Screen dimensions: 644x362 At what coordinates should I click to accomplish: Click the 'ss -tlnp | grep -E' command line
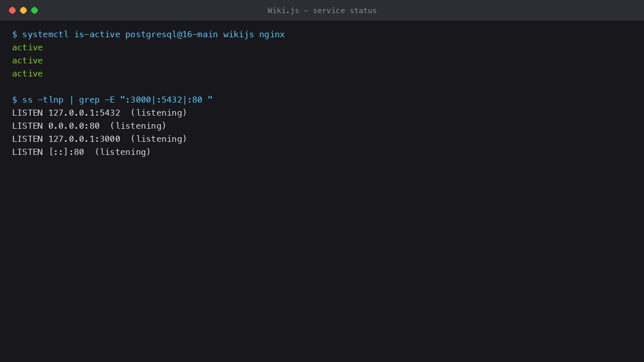click(x=112, y=100)
